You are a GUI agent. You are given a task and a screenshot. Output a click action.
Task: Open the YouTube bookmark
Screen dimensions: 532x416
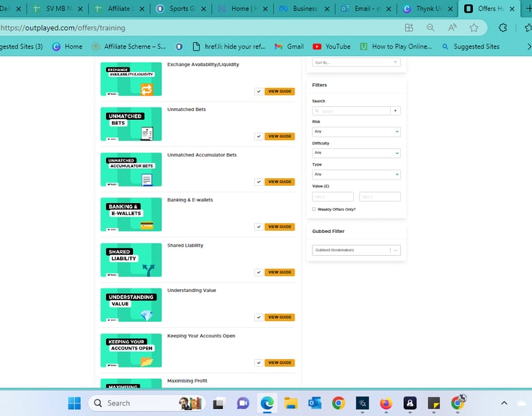pyautogui.click(x=332, y=46)
